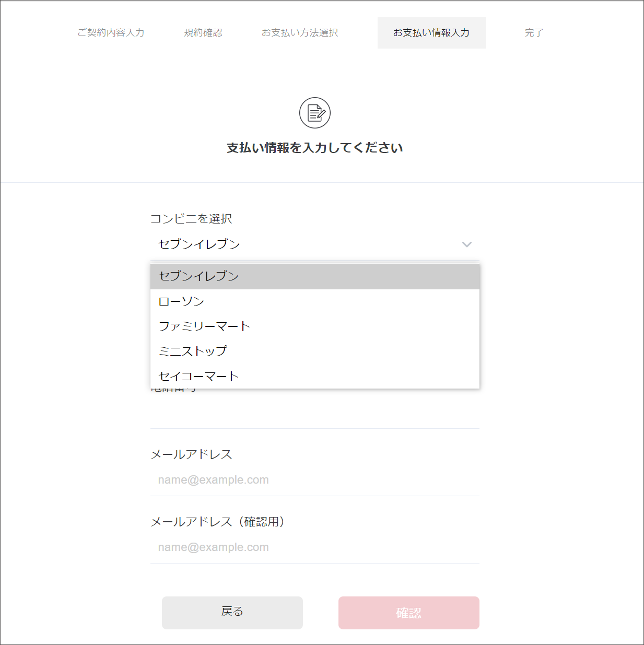
Task: Select the ミニストップ option
Action: click(x=314, y=351)
